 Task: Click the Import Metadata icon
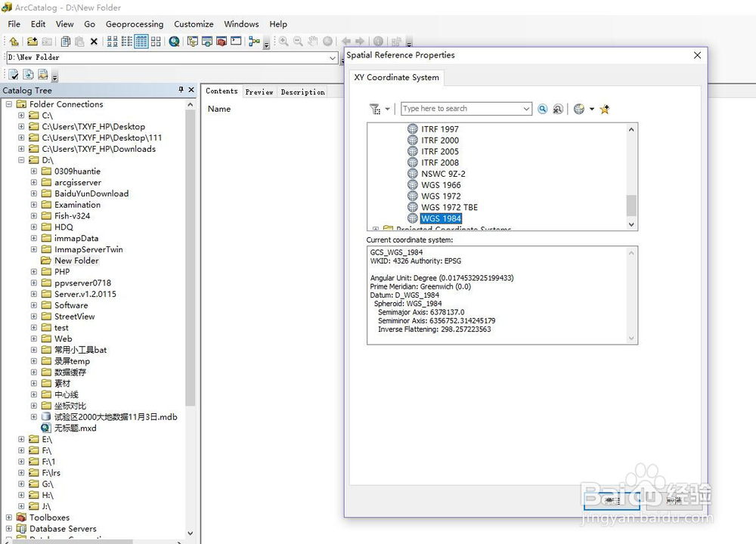[43, 75]
